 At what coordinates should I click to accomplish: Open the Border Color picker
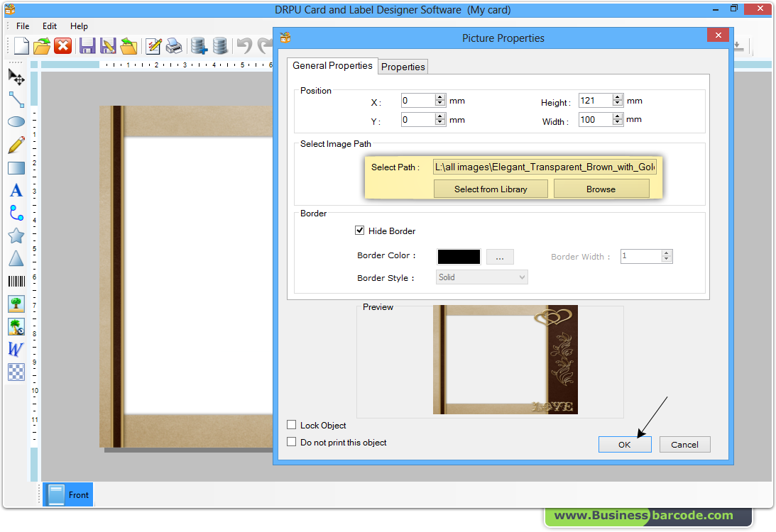(x=500, y=256)
